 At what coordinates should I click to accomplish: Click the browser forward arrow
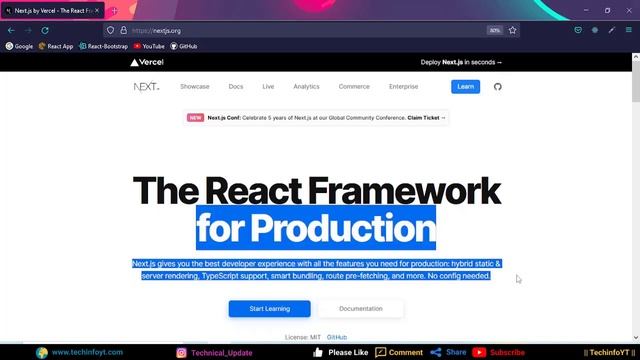pyautogui.click(x=28, y=31)
